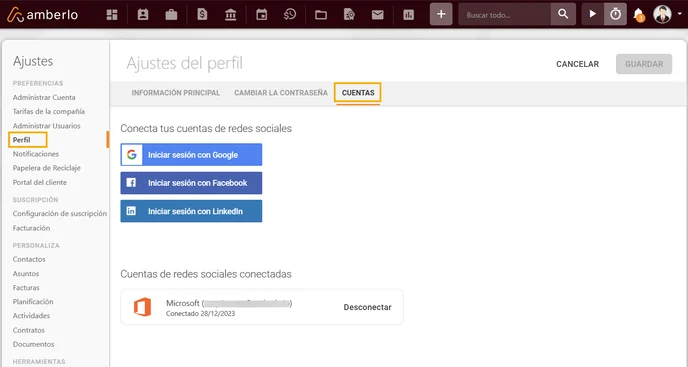This screenshot has height=367, width=688.
Task: Open the invoices dollar-document icon
Action: [202, 14]
